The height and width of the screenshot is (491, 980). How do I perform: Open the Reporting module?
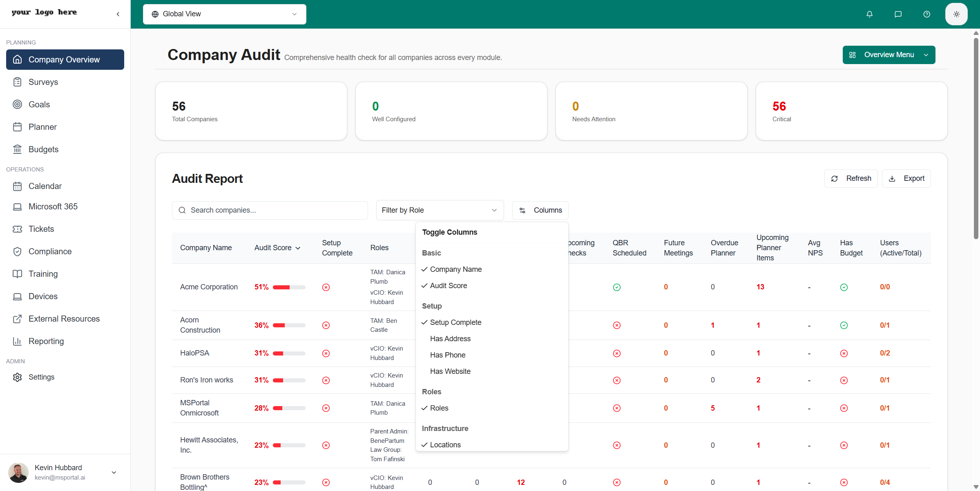[x=46, y=341]
